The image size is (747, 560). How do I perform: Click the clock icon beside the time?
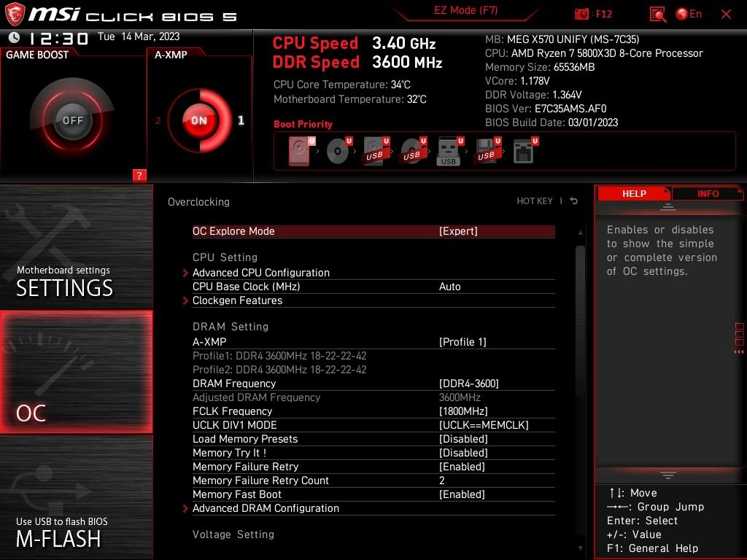[x=15, y=37]
